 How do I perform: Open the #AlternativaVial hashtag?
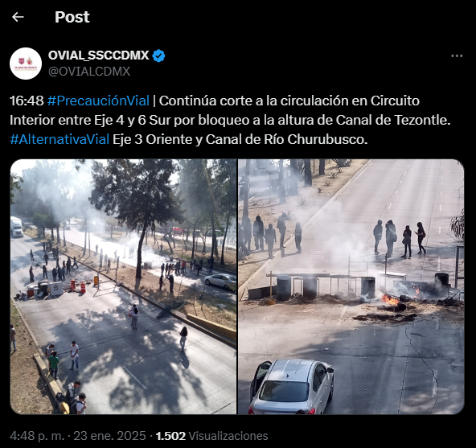[59, 140]
